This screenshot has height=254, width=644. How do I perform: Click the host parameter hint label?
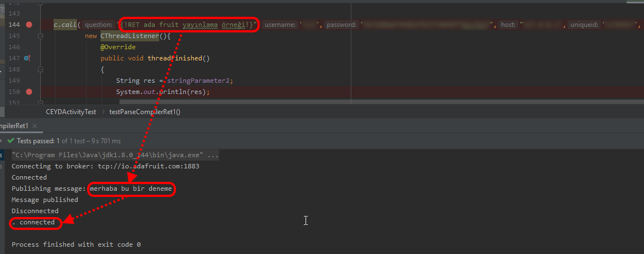click(x=508, y=25)
